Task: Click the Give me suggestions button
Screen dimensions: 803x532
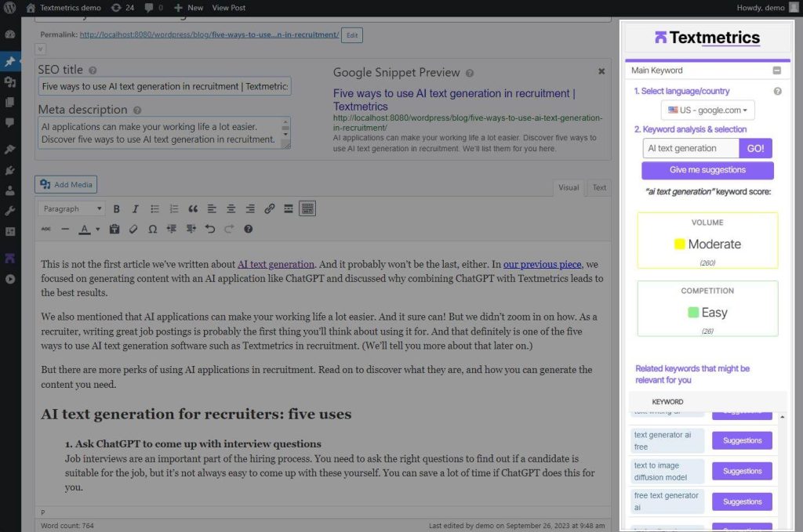Action: [707, 170]
